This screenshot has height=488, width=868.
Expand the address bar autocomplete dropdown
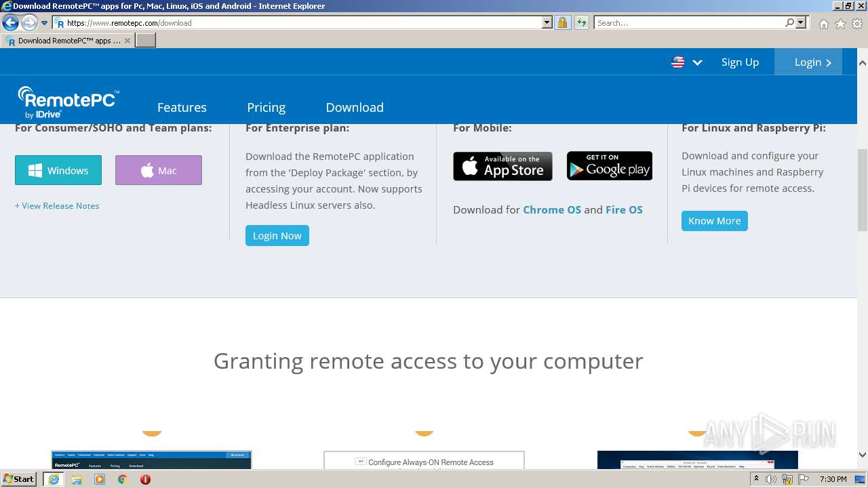click(547, 23)
